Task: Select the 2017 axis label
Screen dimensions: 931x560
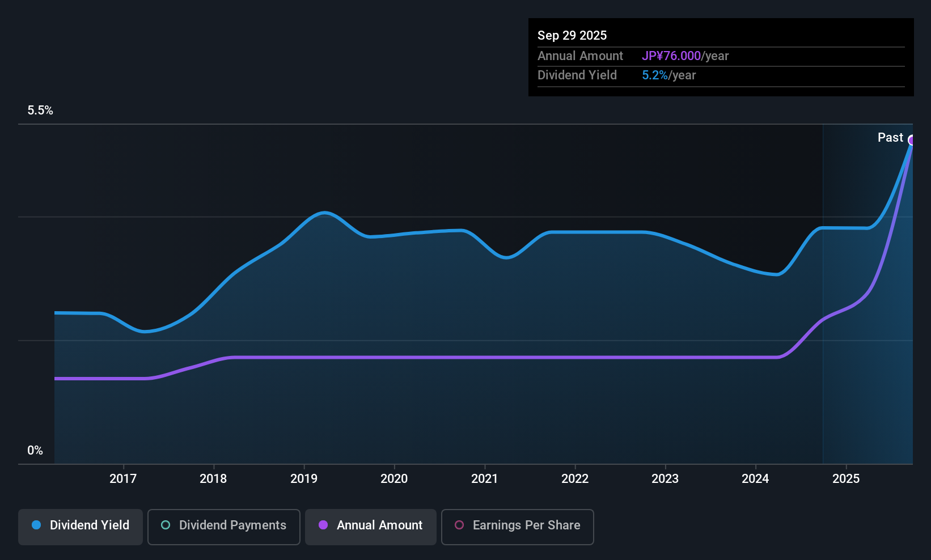Action: 122,478
